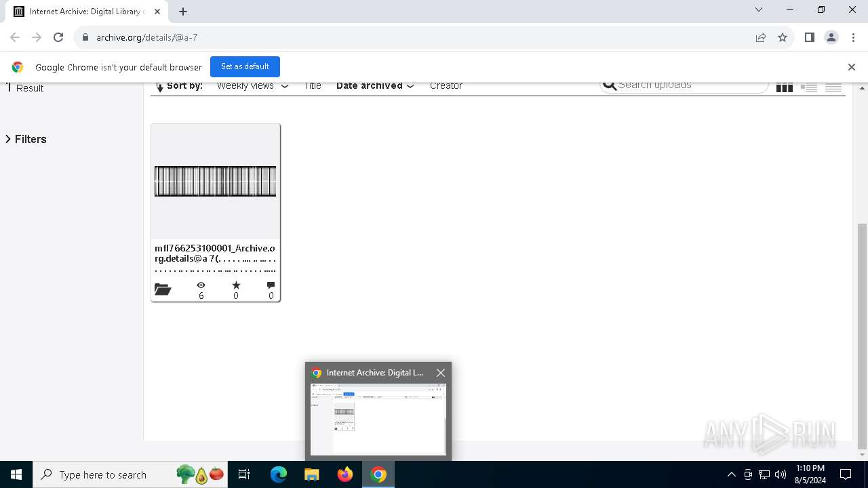Launch Firefox from the taskbar
The height and width of the screenshot is (488, 868).
[345, 474]
